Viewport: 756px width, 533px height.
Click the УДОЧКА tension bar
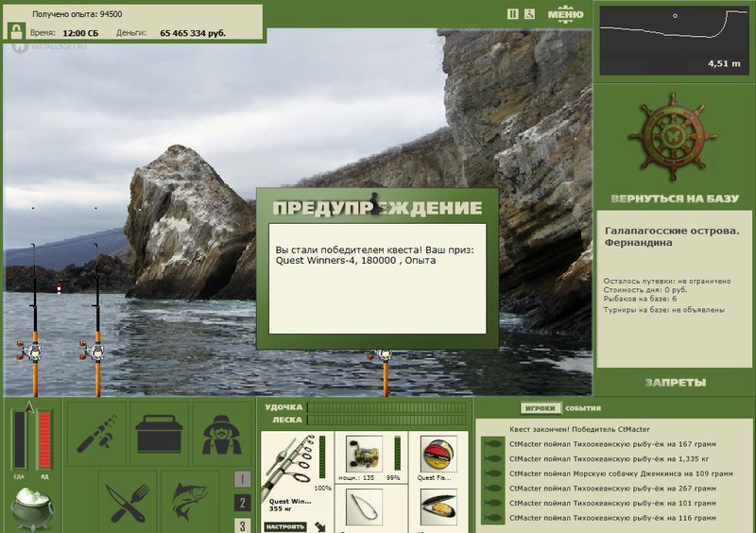(x=387, y=407)
